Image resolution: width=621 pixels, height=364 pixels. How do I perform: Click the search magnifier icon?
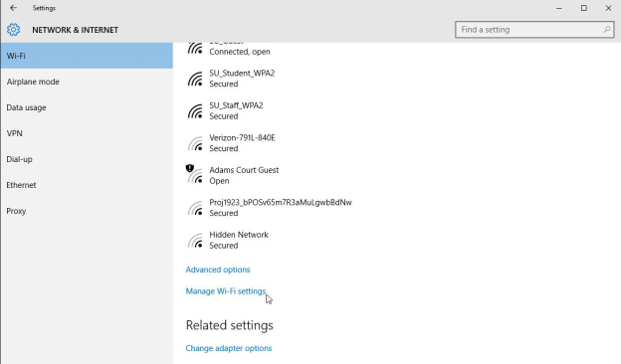607,30
